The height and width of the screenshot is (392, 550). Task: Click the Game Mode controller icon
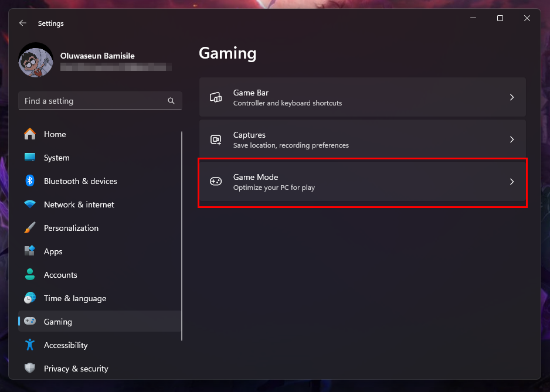(216, 181)
